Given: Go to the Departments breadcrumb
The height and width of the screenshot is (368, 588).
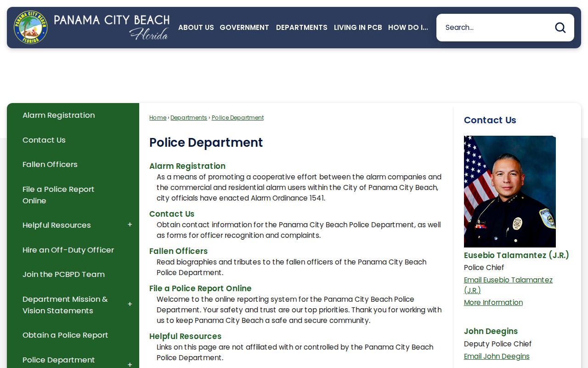Looking at the screenshot, I should (x=189, y=118).
